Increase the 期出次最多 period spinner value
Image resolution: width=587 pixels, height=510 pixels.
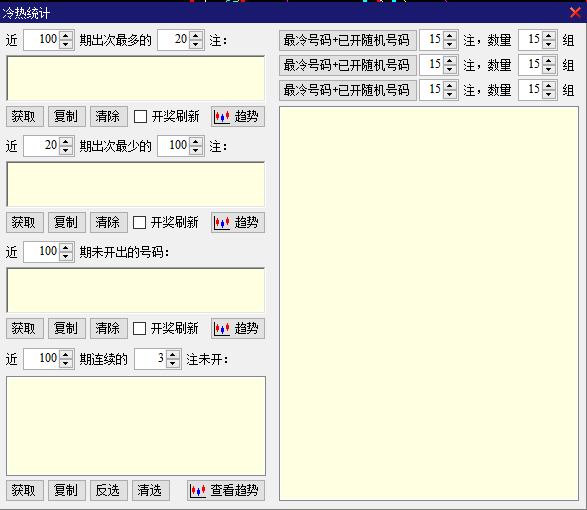pos(66,36)
